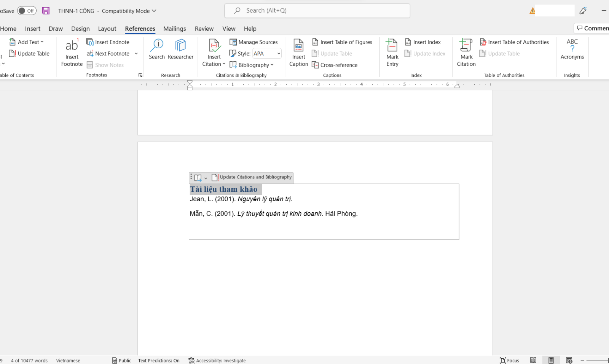This screenshot has width=609, height=364.
Task: Open the Acronyms insights tool
Action: tap(572, 46)
